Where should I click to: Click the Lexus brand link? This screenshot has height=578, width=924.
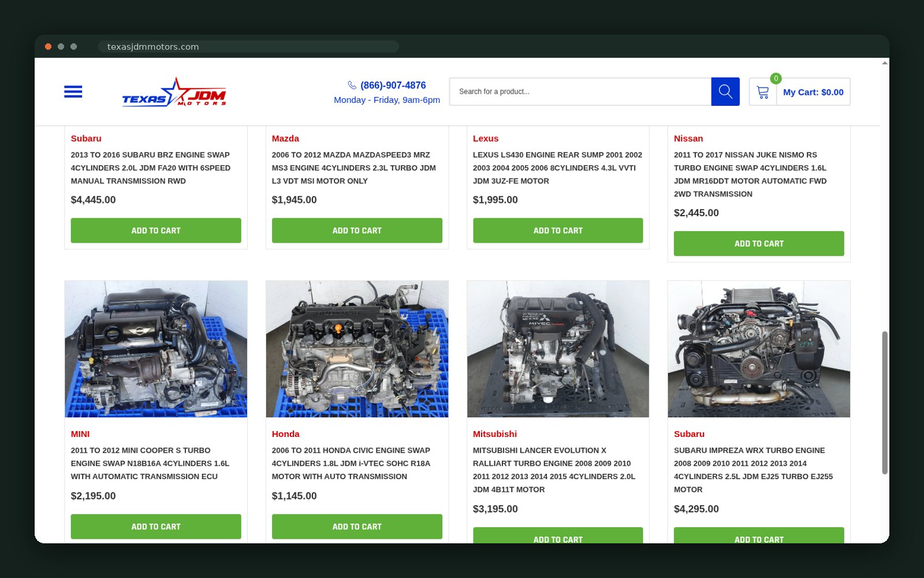[x=486, y=138]
